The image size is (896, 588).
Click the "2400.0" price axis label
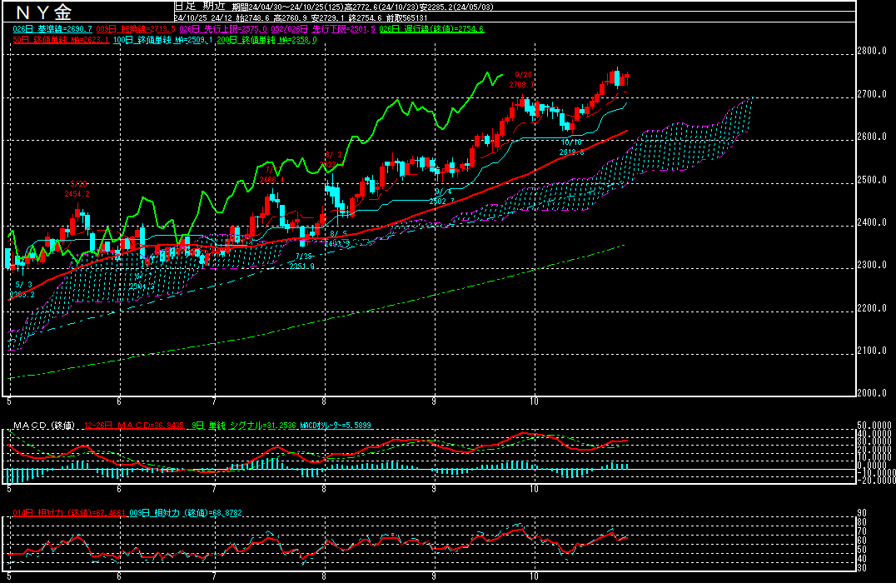click(x=872, y=222)
